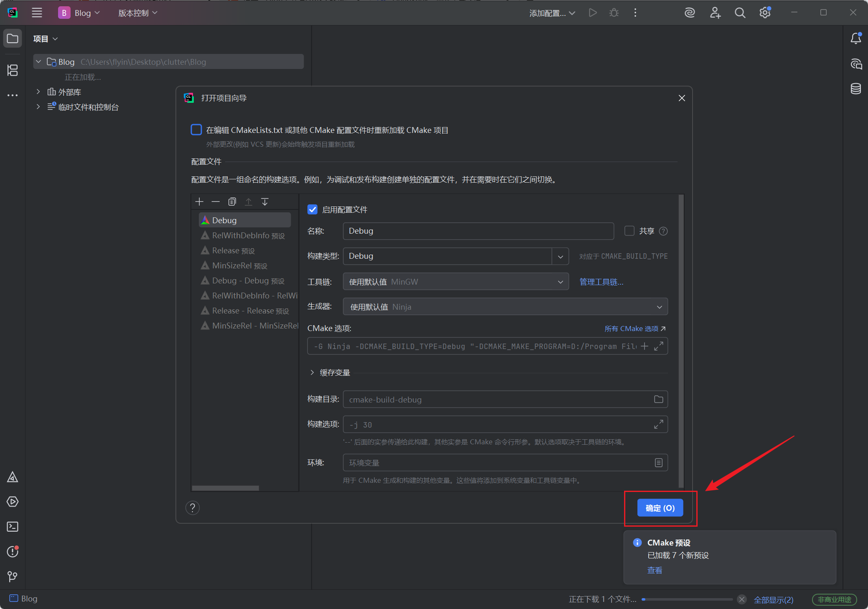Browse for build directory folder icon
Screen dimensions: 868x609
point(658,399)
